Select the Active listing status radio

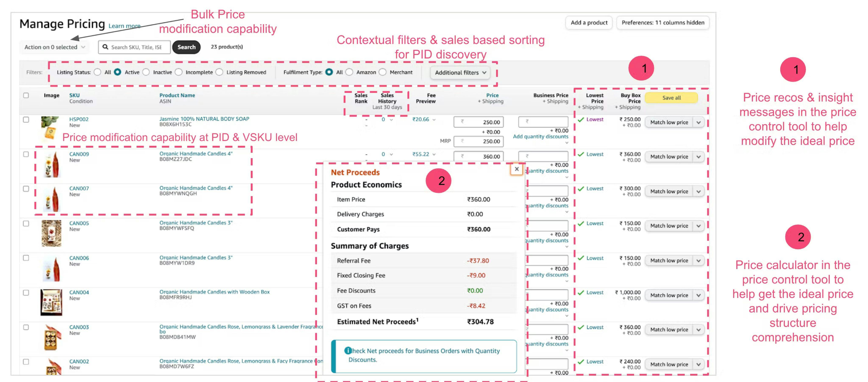pos(118,72)
